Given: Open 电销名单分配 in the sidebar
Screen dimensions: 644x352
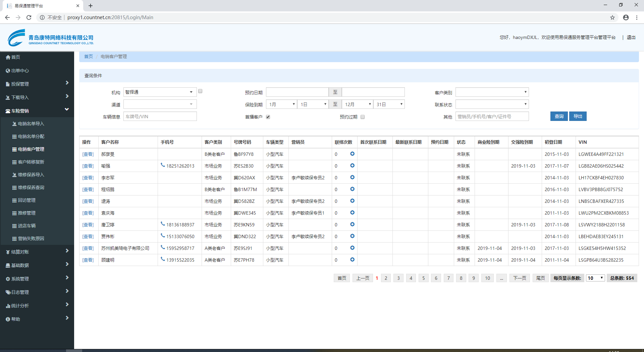Looking at the screenshot, I should tap(31, 136).
